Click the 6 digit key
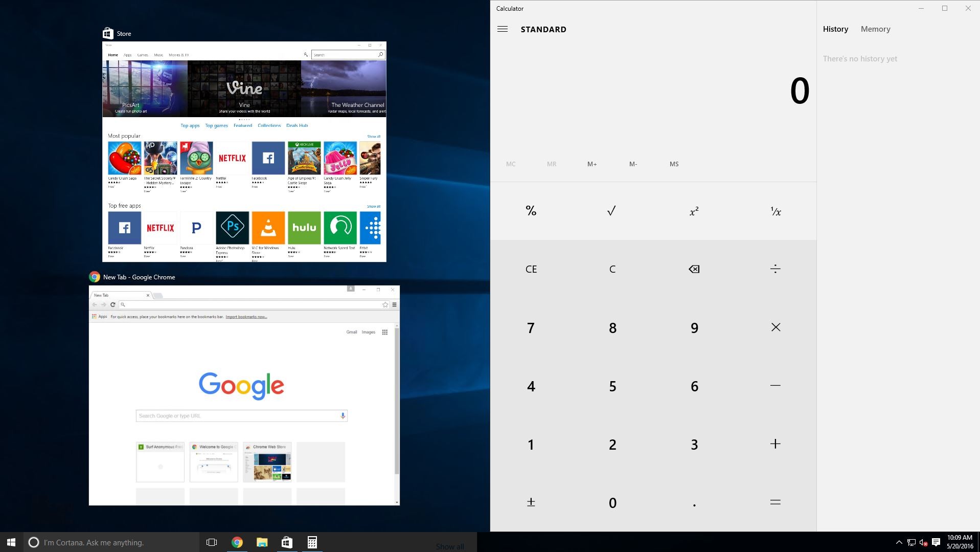 (694, 386)
